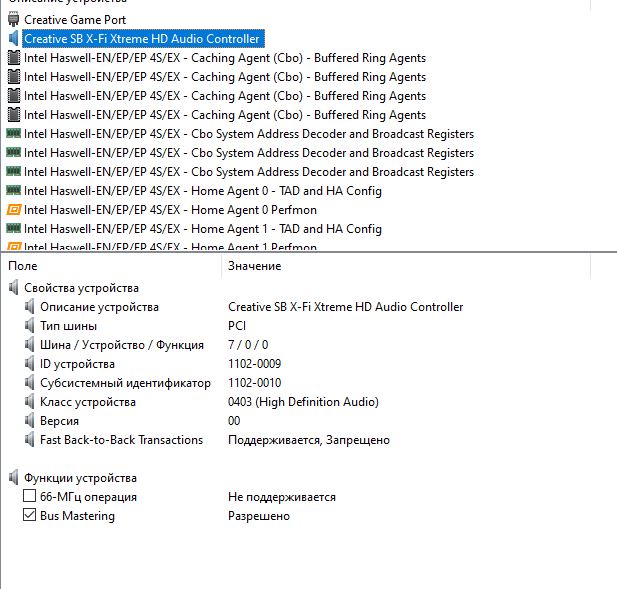Click the orange Home Agent 0 Perfmon icon
Screen dimensions: 617x589
pos(13,210)
